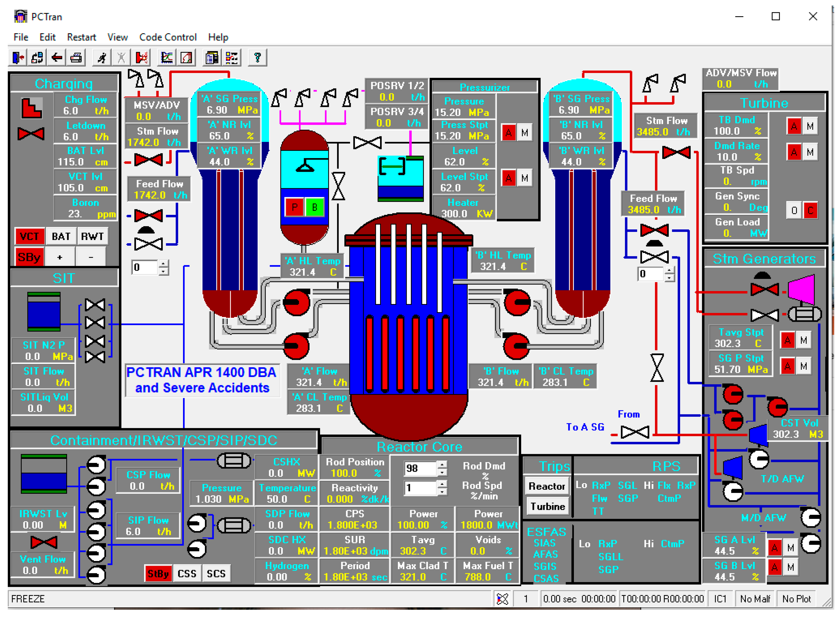840x618 pixels.
Task: Click the printer toolbar icon
Action: pyautogui.click(x=76, y=58)
